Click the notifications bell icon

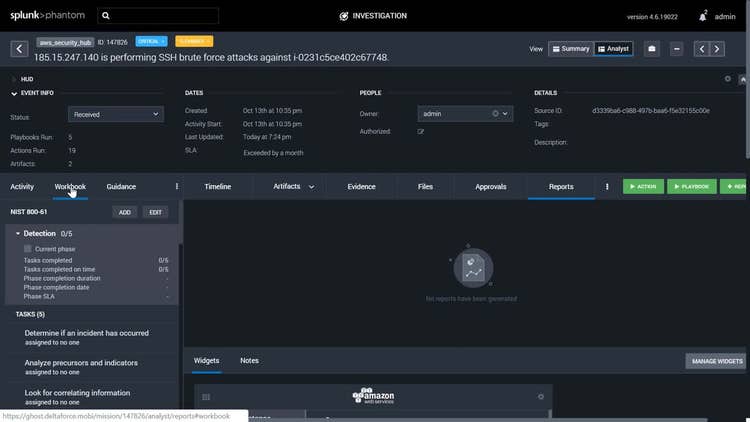tap(703, 16)
